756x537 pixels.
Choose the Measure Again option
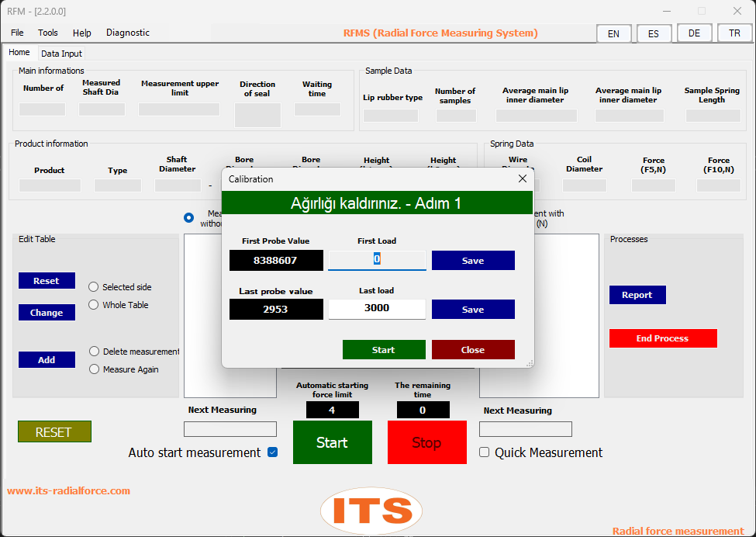[95, 369]
